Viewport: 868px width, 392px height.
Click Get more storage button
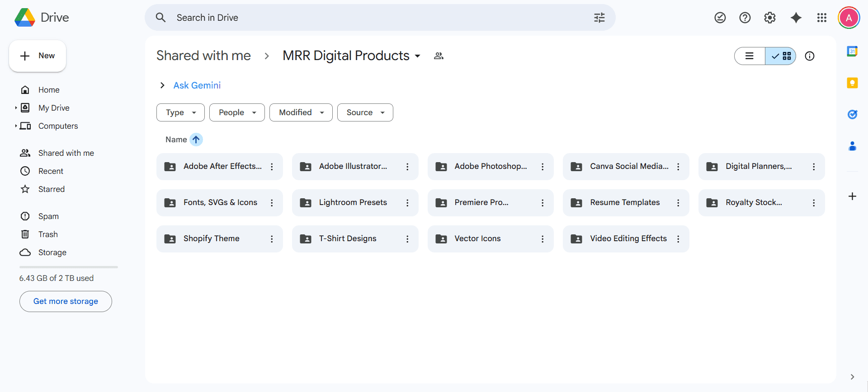coord(66,301)
